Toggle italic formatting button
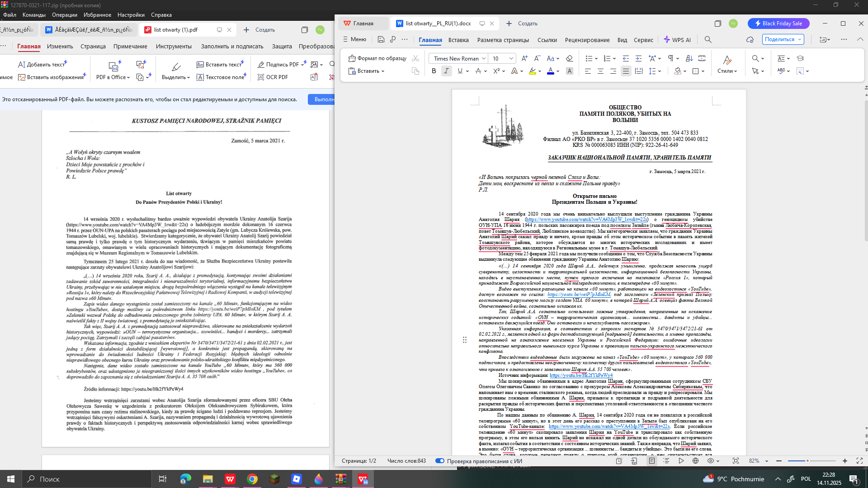 446,71
